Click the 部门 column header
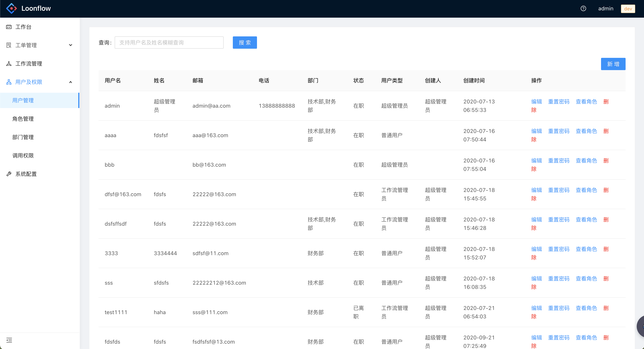This screenshot has height=349, width=644. [x=313, y=80]
